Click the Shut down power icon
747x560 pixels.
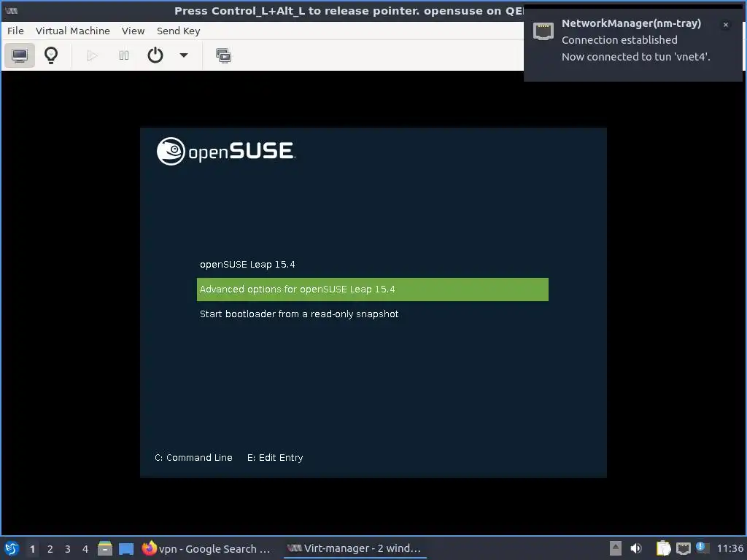(155, 55)
